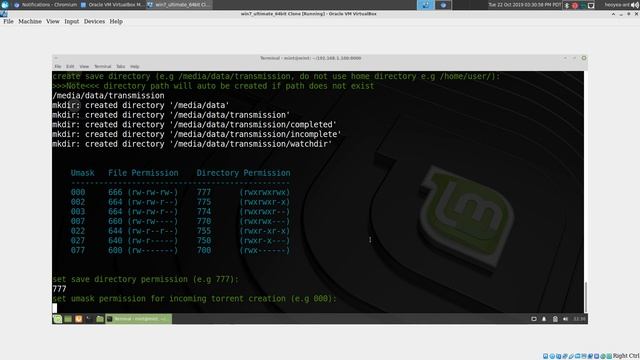Click the umask 077 table row
Viewport: 640px width, 360px height.
[x=180, y=250]
